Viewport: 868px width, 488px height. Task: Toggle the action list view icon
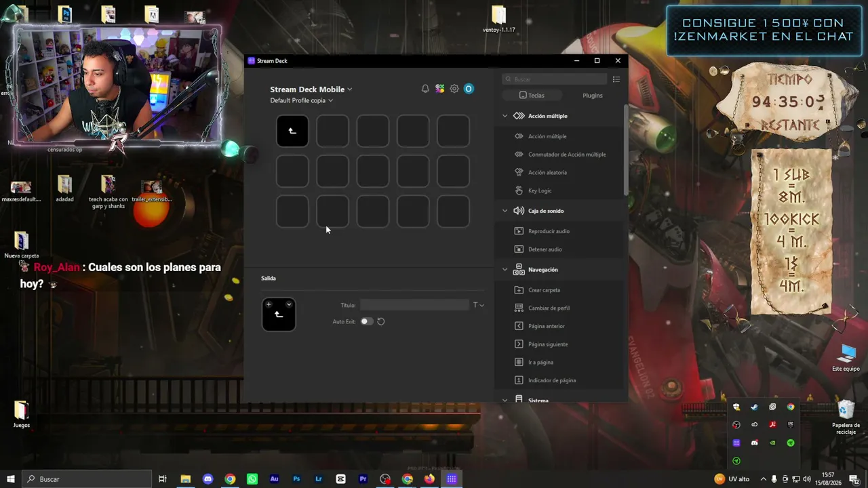pos(616,79)
